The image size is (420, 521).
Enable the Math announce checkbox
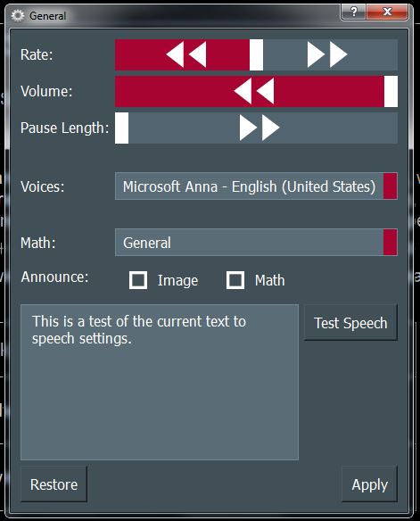click(x=235, y=280)
